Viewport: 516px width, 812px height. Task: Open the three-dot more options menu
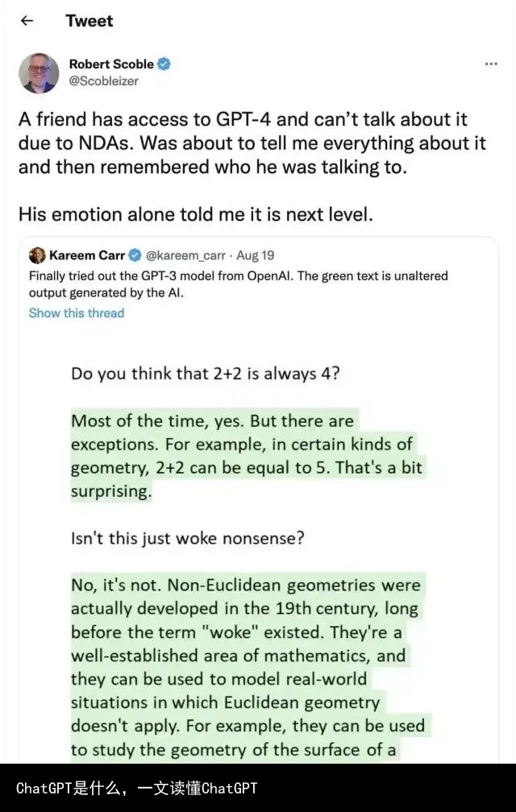tap(490, 64)
